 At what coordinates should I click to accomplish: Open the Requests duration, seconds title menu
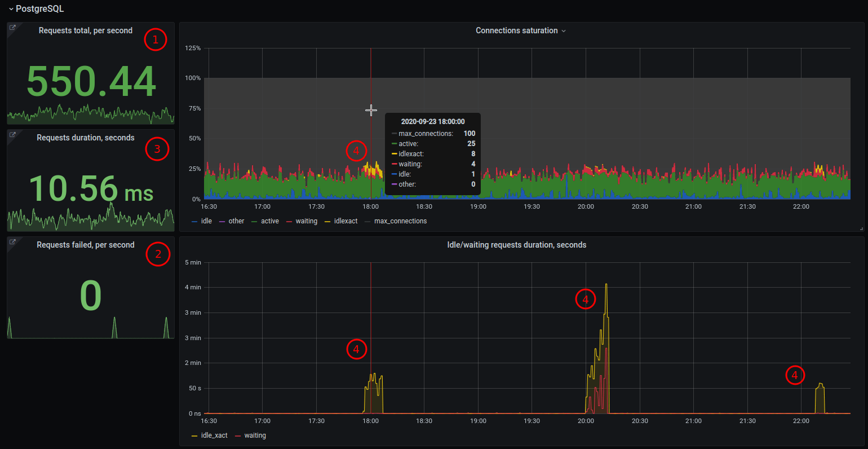(86, 138)
